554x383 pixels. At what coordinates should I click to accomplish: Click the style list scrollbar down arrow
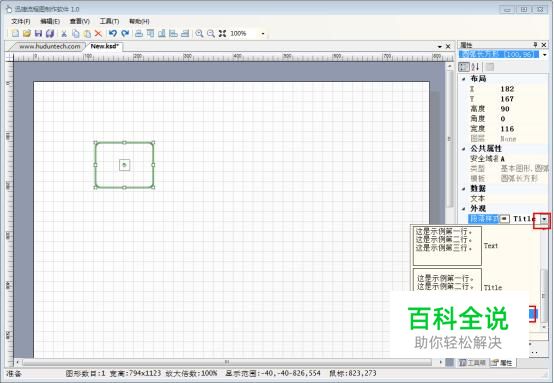(544, 327)
